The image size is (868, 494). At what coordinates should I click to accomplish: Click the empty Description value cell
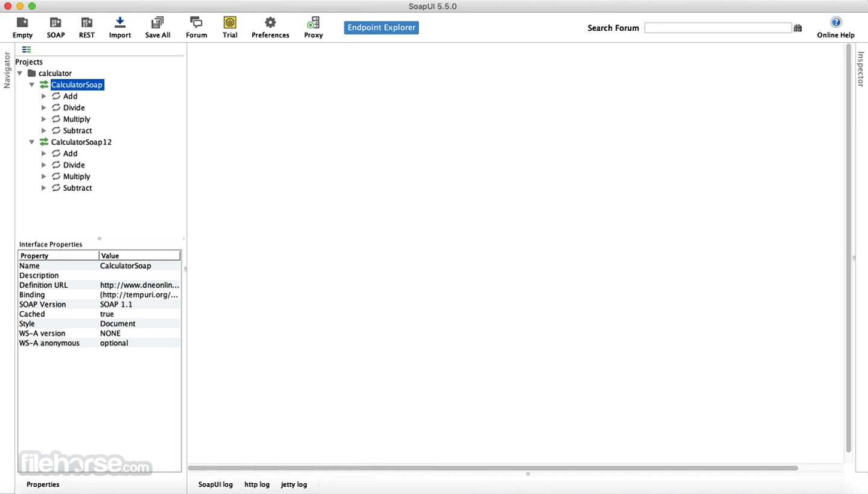(139, 276)
